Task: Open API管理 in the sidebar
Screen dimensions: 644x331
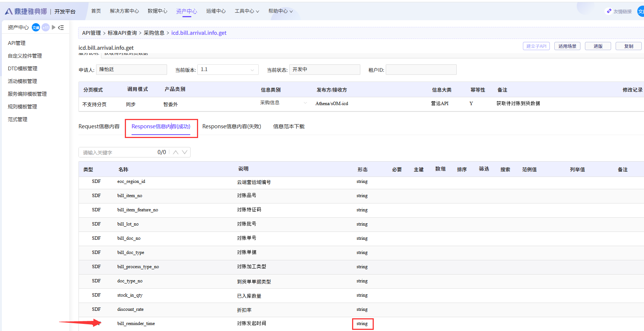Action: [x=17, y=43]
